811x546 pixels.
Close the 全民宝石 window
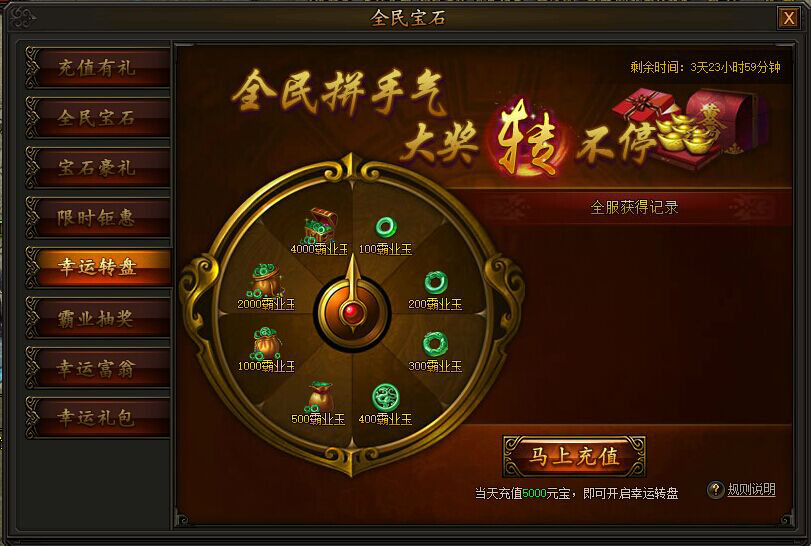[x=788, y=19]
